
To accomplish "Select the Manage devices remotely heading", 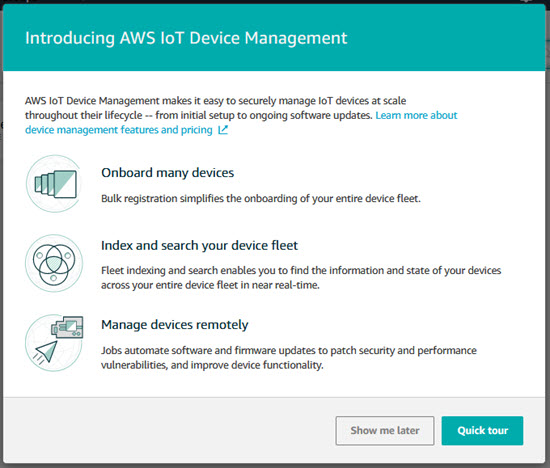I will coord(175,325).
